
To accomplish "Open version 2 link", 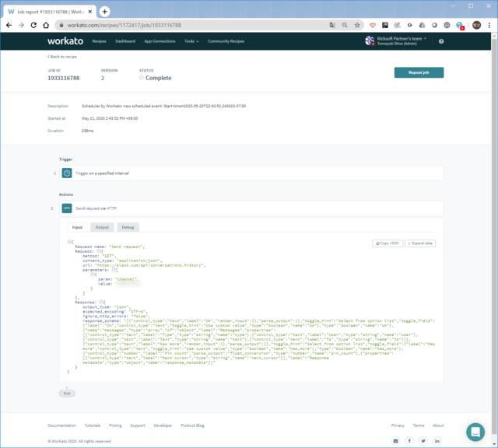I will tap(103, 78).
